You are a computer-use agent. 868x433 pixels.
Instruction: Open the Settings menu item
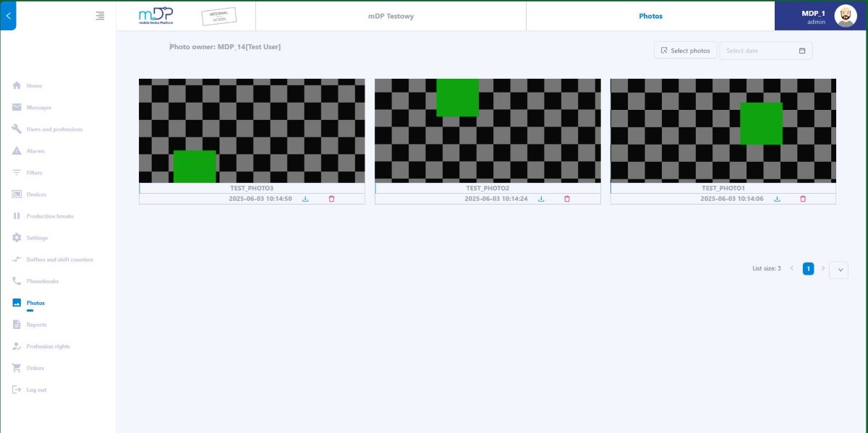click(37, 238)
